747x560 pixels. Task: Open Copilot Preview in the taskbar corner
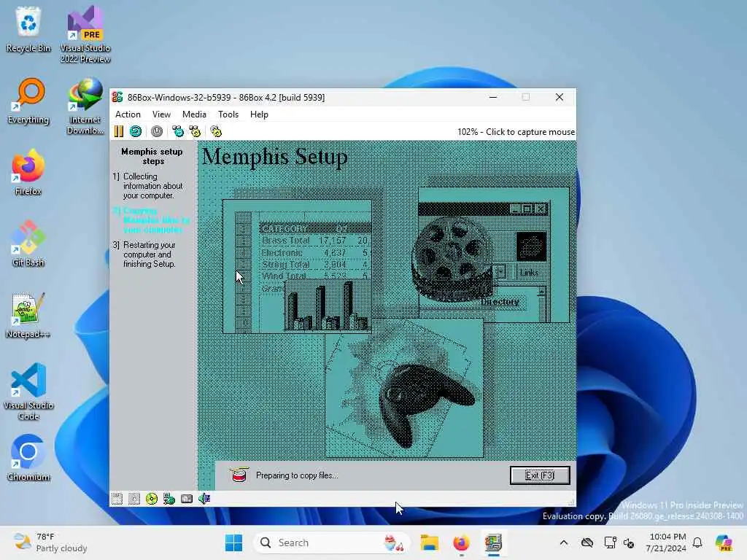pyautogui.click(x=724, y=542)
